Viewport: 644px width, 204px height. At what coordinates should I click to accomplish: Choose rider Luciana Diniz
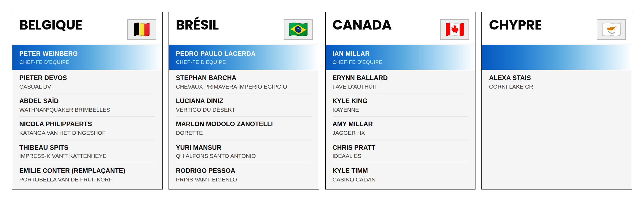(244, 105)
